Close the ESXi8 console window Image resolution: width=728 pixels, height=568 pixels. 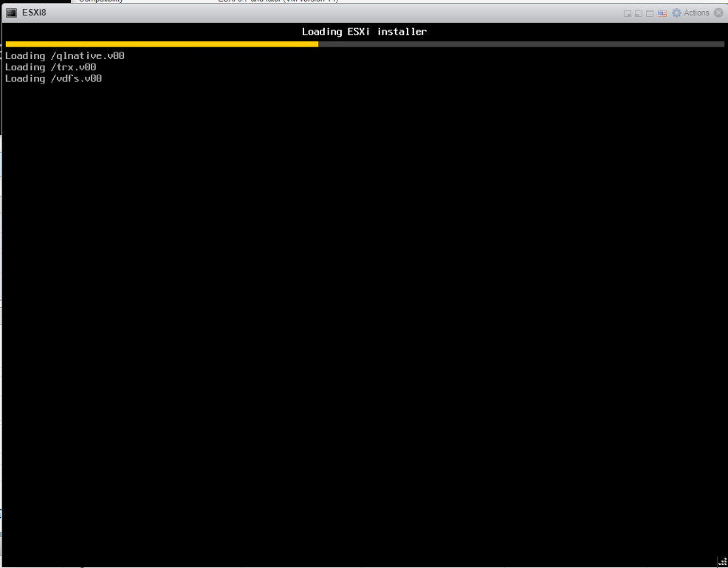coord(718,13)
